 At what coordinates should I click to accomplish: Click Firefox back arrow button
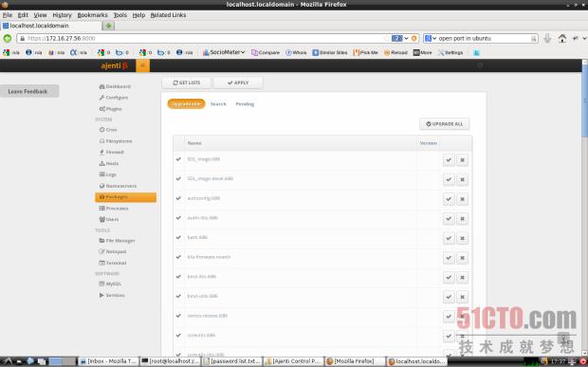pos(8,38)
